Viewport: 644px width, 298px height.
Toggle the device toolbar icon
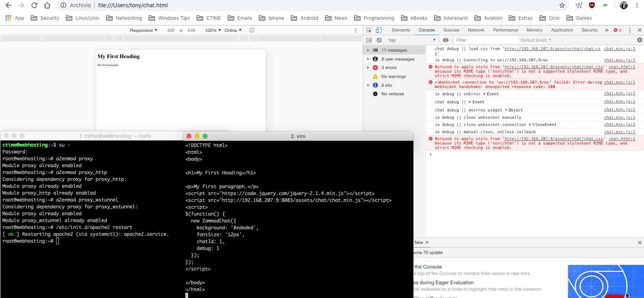point(379,30)
